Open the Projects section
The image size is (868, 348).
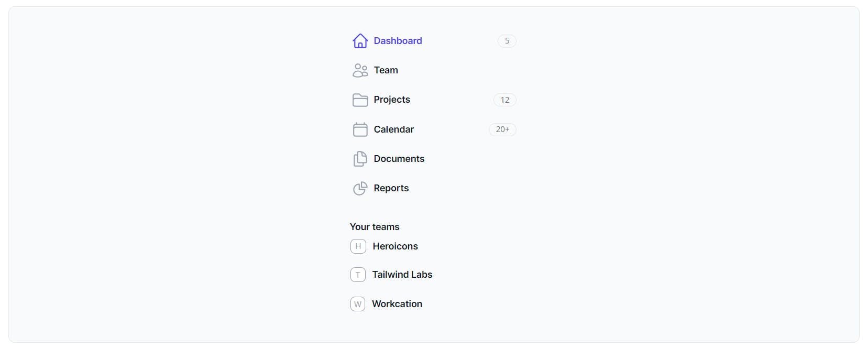(434, 100)
